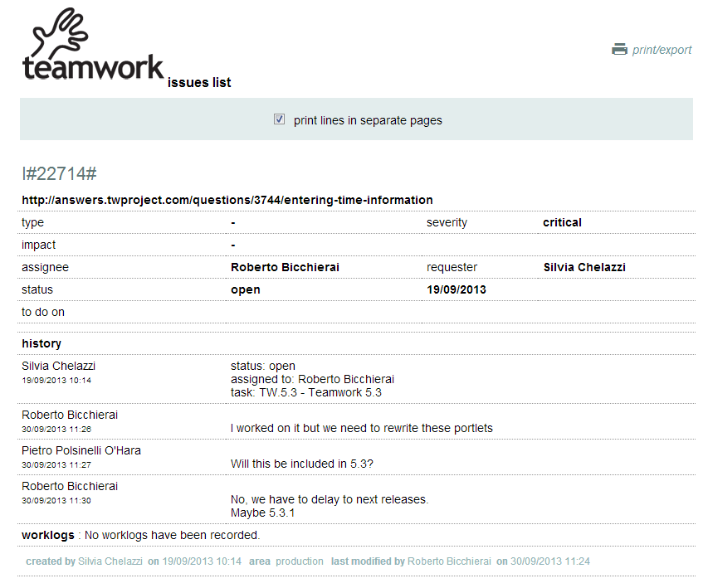Select Pietro Polsinelli O'Hara in history

[81, 450]
